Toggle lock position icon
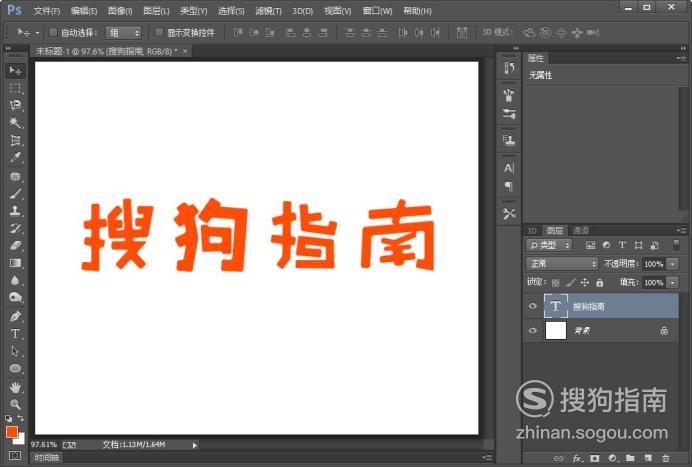 coord(585,282)
